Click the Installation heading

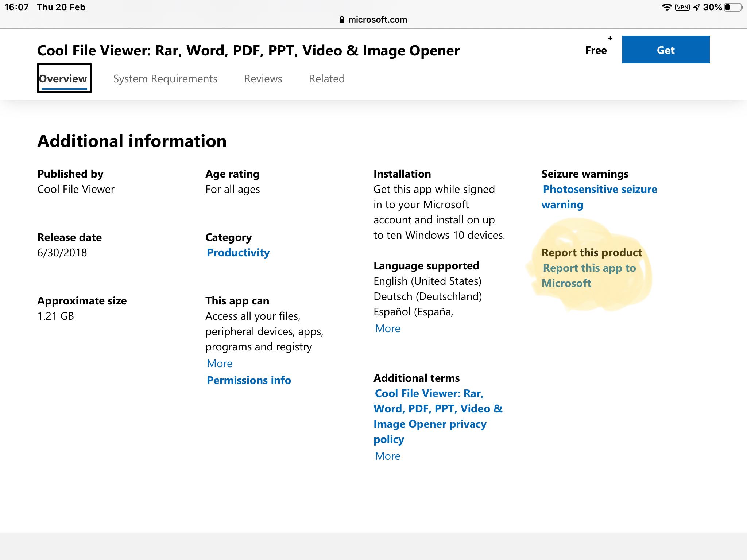[x=402, y=174]
